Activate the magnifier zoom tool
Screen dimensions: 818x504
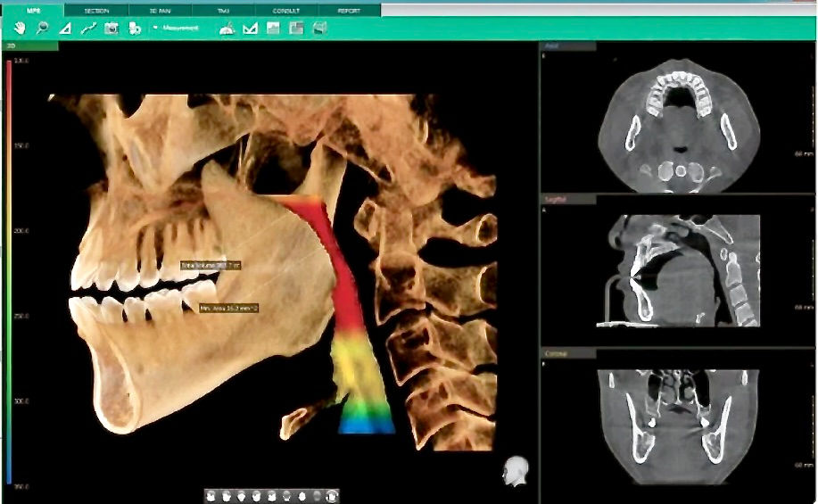(42, 29)
